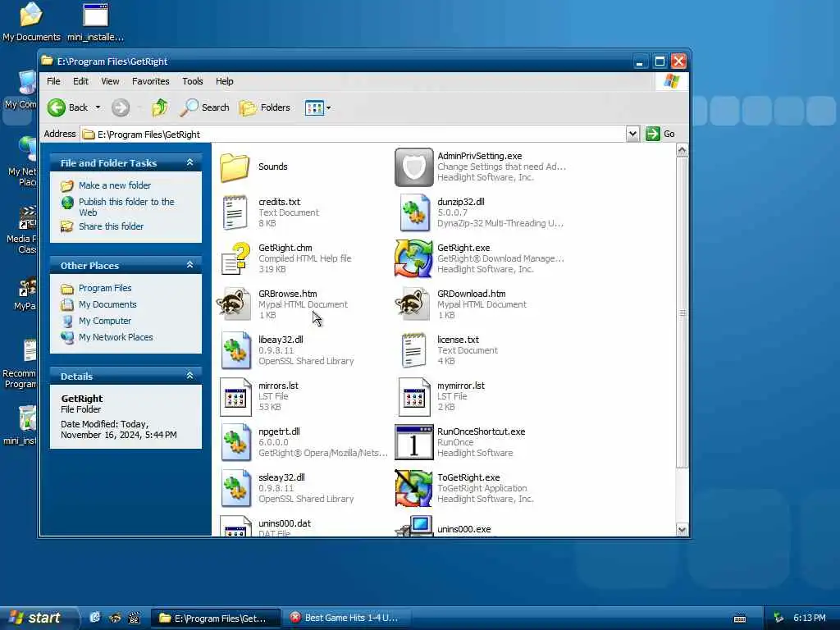Click inside the Address path field
Image resolution: width=840 pixels, height=630 pixels.
353,135
